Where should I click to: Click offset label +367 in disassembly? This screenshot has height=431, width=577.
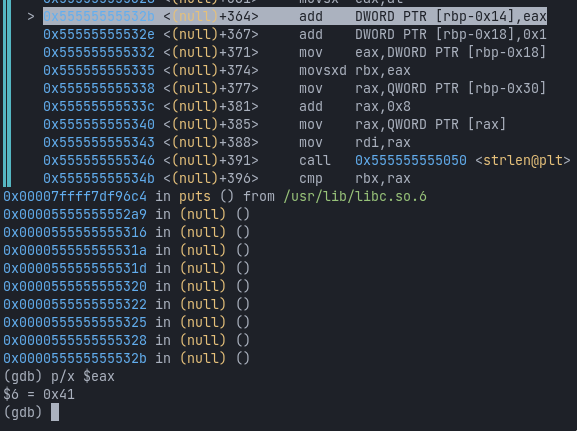[x=235, y=35]
